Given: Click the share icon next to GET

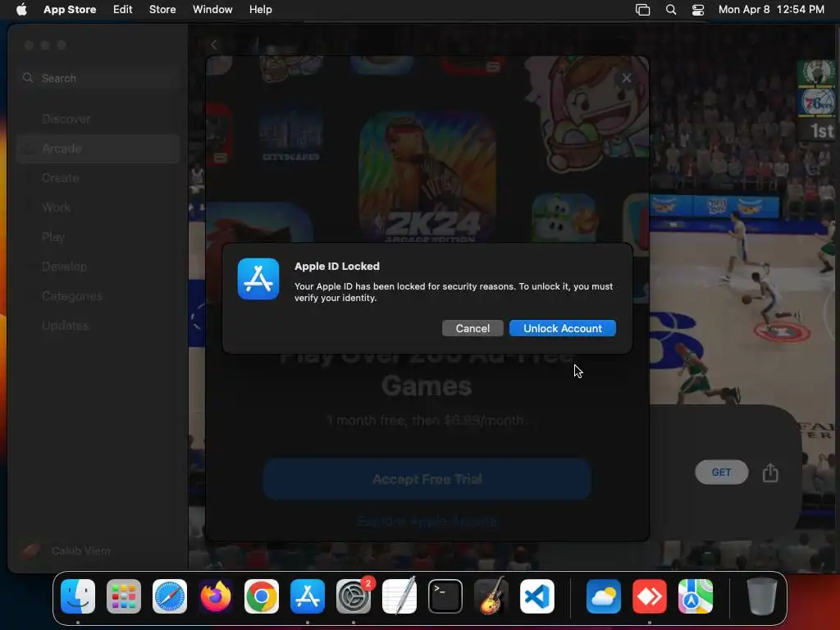Looking at the screenshot, I should point(769,472).
